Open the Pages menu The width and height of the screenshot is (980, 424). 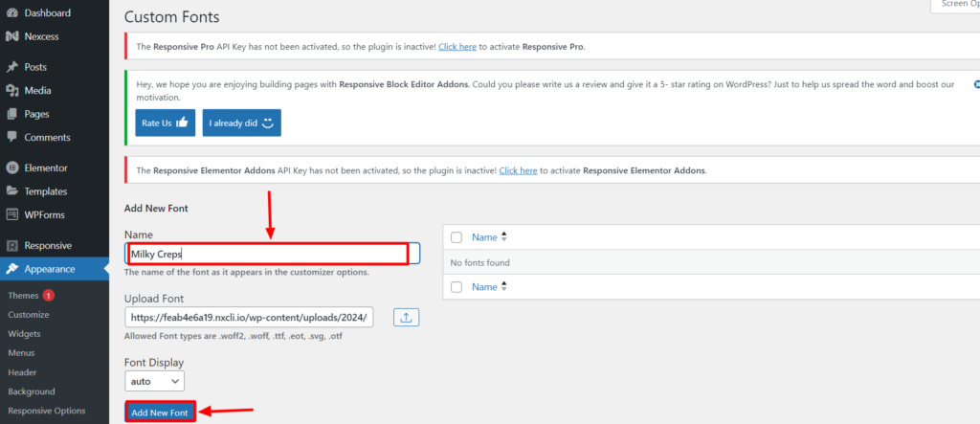(x=37, y=114)
